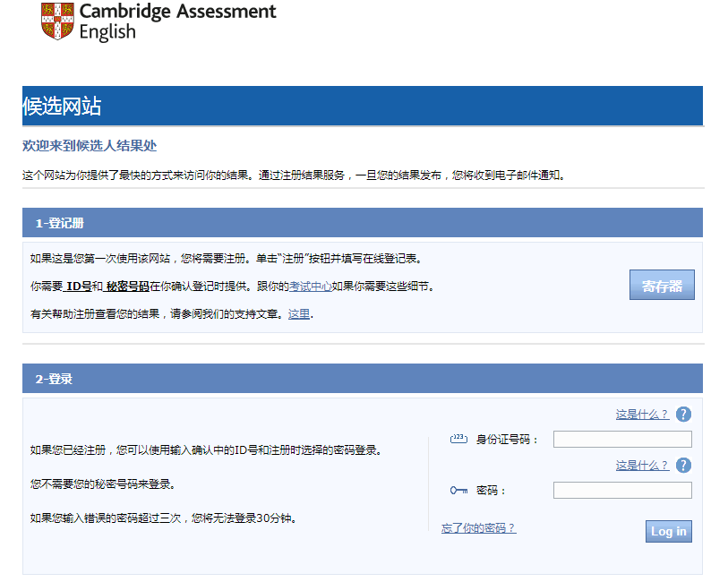Click the 1-登记册 section header

coord(363,223)
